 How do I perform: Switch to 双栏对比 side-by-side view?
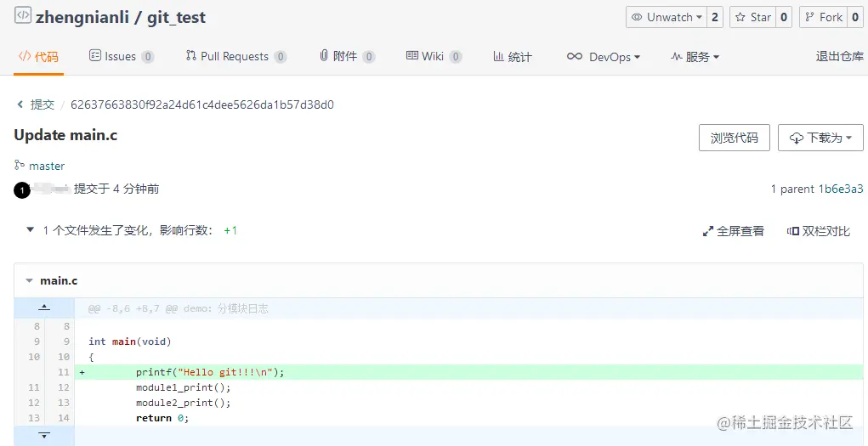point(818,231)
